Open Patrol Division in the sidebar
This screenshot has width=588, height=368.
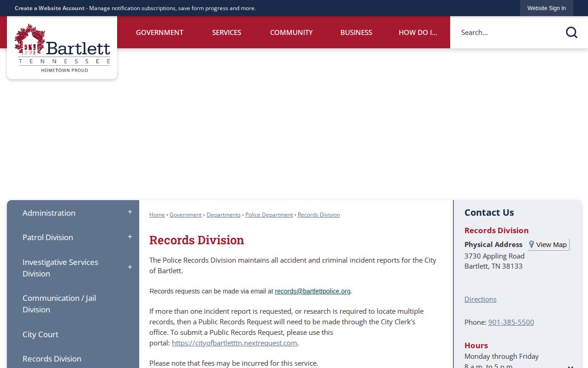tap(48, 237)
